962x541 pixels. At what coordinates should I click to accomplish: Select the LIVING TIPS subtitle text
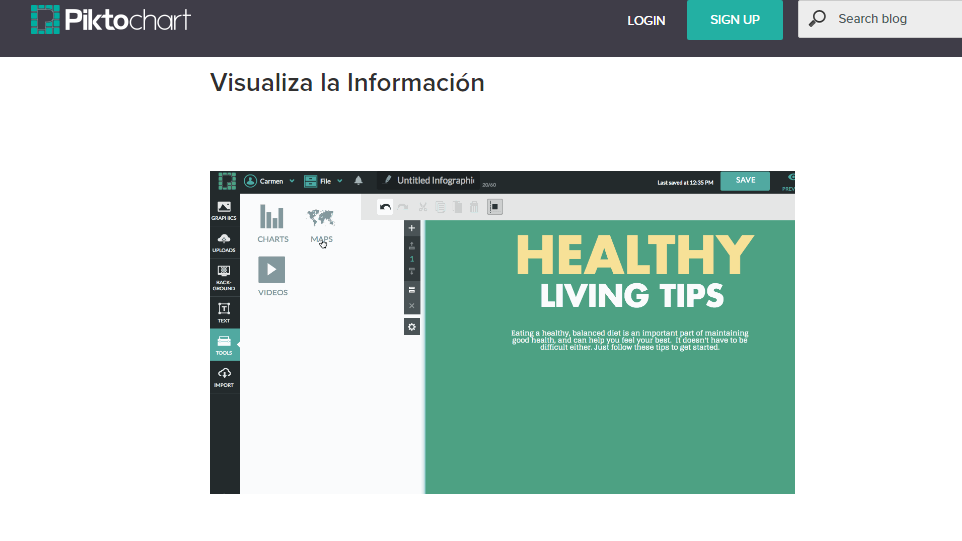coord(632,296)
